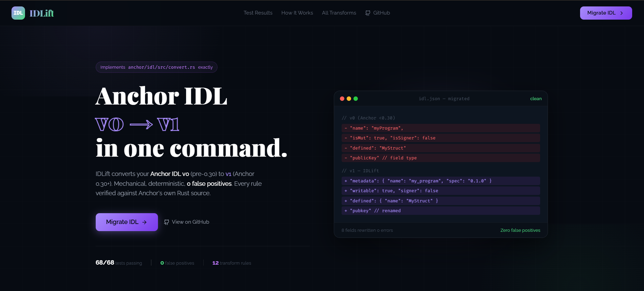This screenshot has height=291, width=644.
Task: Click yellow dot in code window
Action: 349,98
